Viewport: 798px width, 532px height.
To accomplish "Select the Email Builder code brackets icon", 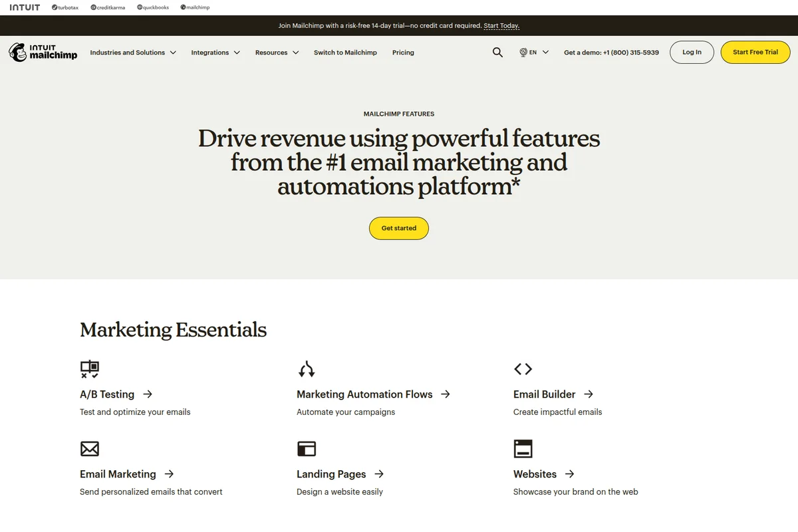I will pyautogui.click(x=523, y=369).
